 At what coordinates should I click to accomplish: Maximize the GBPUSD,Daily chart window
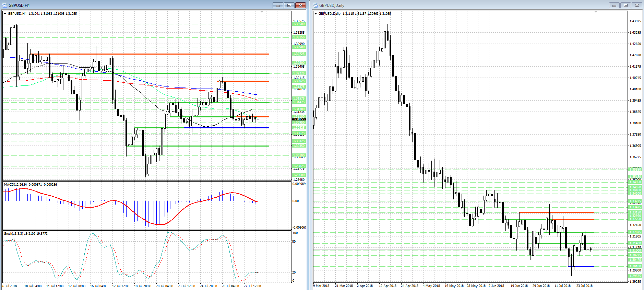click(x=625, y=5)
